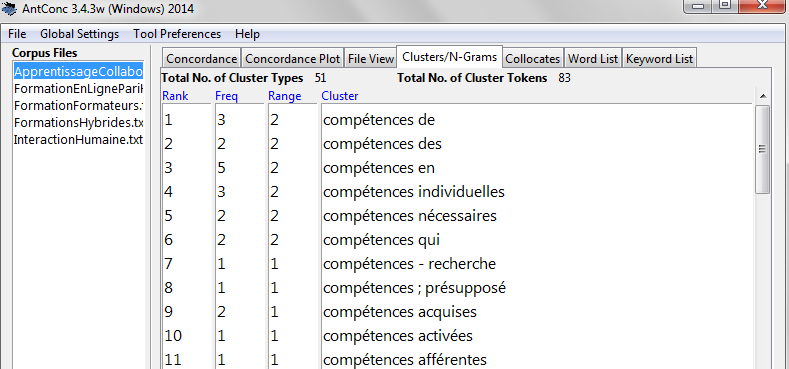Click the cluster 'compétences de'
The height and width of the screenshot is (369, 789).
379,120
